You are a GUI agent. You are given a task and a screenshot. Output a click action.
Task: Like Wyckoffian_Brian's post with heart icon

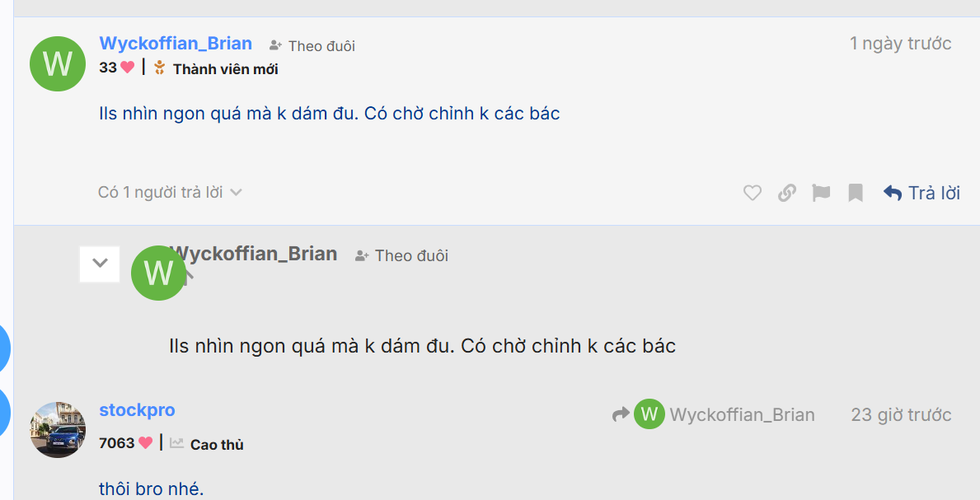752,193
